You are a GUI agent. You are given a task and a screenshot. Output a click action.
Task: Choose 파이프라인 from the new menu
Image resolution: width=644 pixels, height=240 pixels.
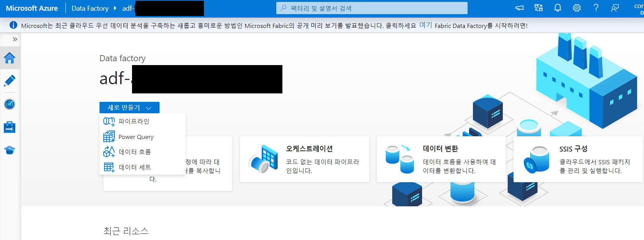[142, 121]
